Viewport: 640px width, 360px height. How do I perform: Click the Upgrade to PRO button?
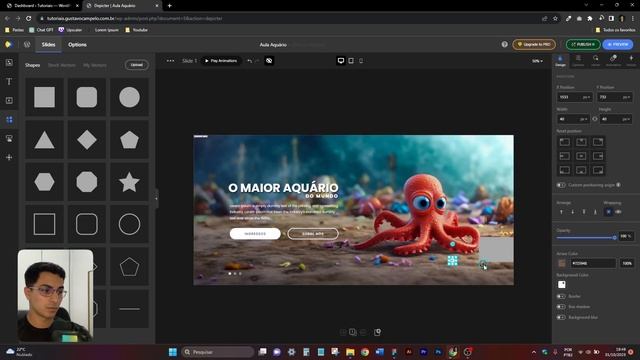(534, 44)
